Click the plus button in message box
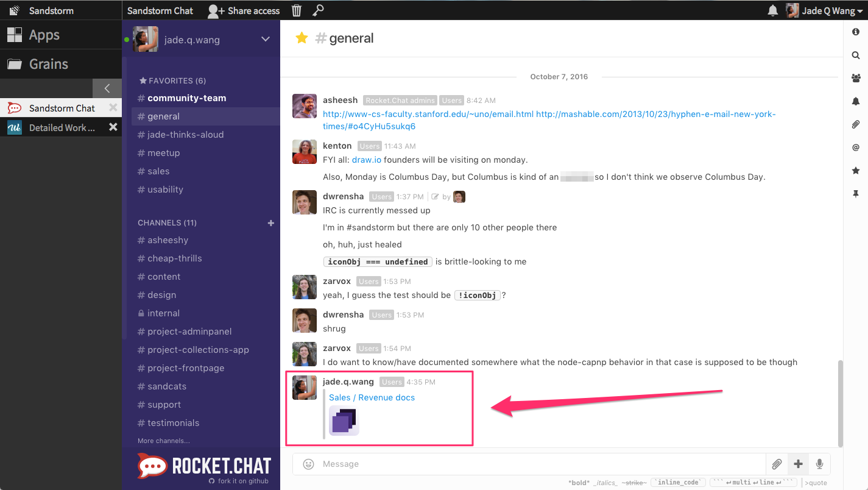The width and height of the screenshot is (868, 490). 798,464
